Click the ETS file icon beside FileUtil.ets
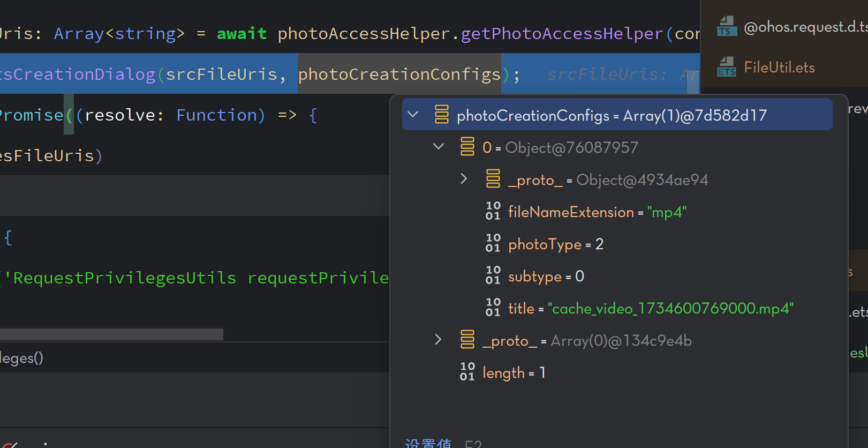868x448 pixels. pos(727,67)
